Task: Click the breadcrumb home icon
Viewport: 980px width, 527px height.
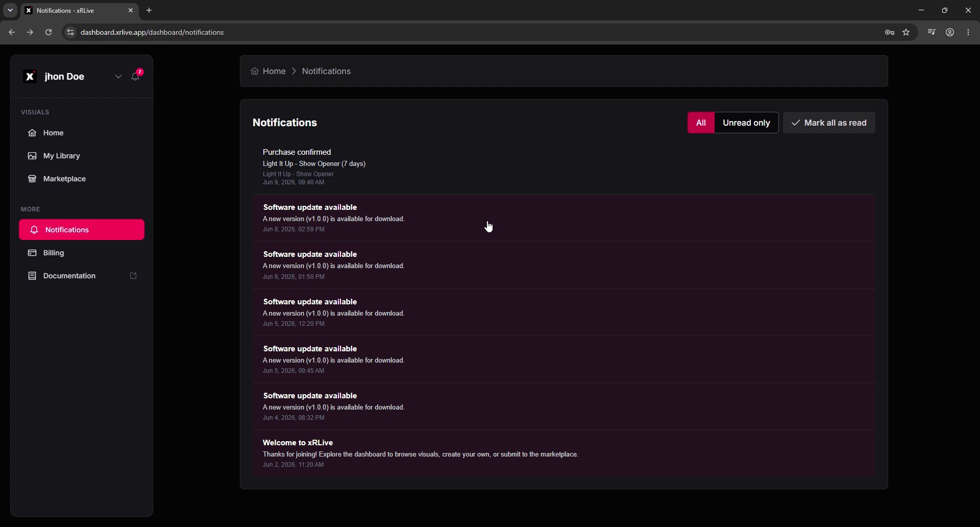Action: coord(255,71)
